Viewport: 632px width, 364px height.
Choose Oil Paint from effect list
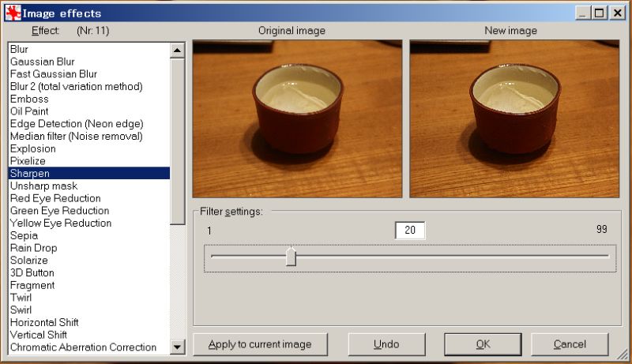(29, 111)
